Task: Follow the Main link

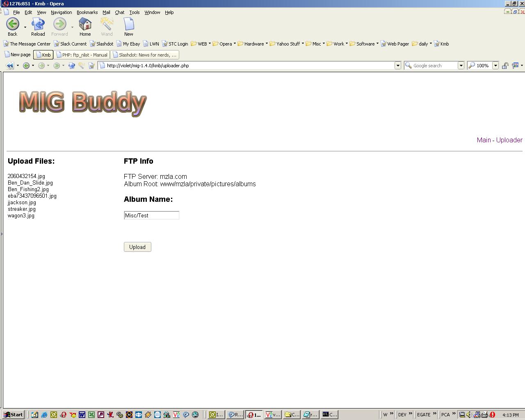Action: click(x=484, y=140)
